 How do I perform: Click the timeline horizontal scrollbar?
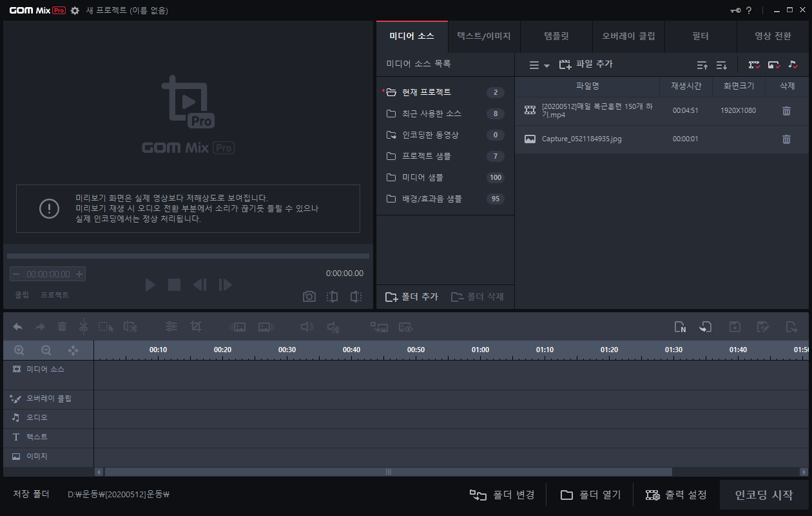point(389,471)
